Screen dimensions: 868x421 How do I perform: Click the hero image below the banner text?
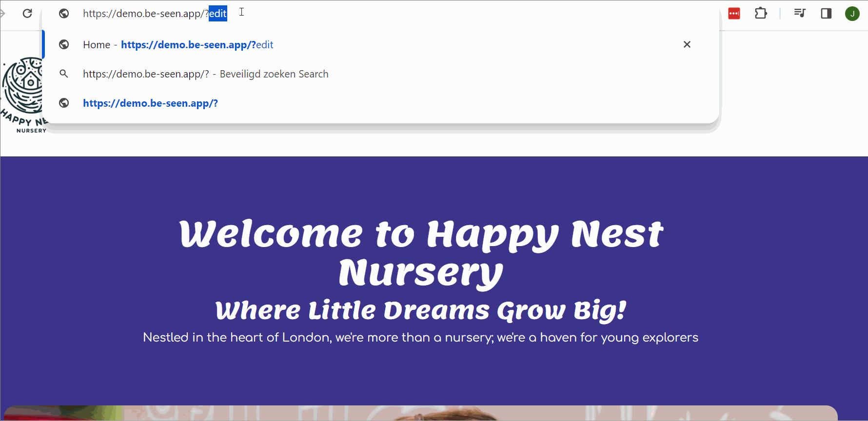click(420, 413)
